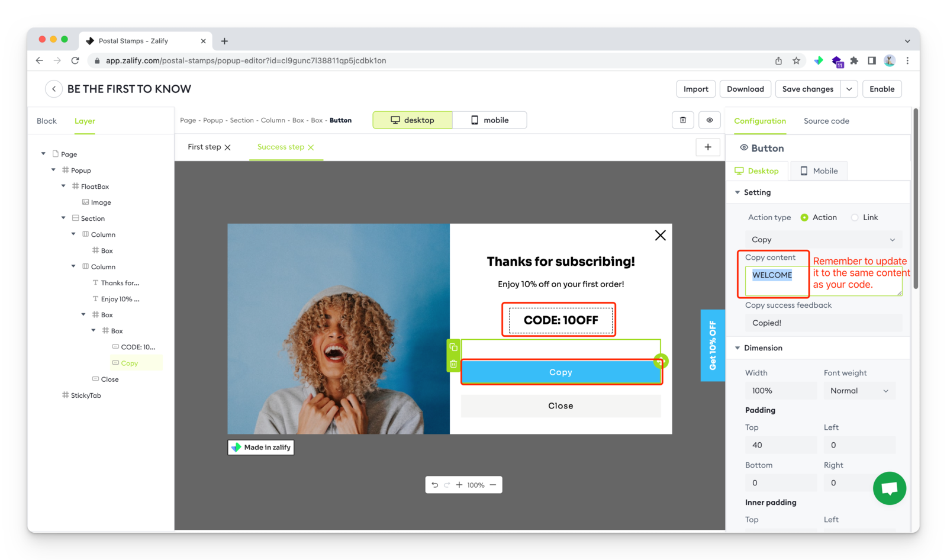The width and height of the screenshot is (947, 560).
Task: Click the eye preview icon in the toolbar
Action: [x=709, y=120]
